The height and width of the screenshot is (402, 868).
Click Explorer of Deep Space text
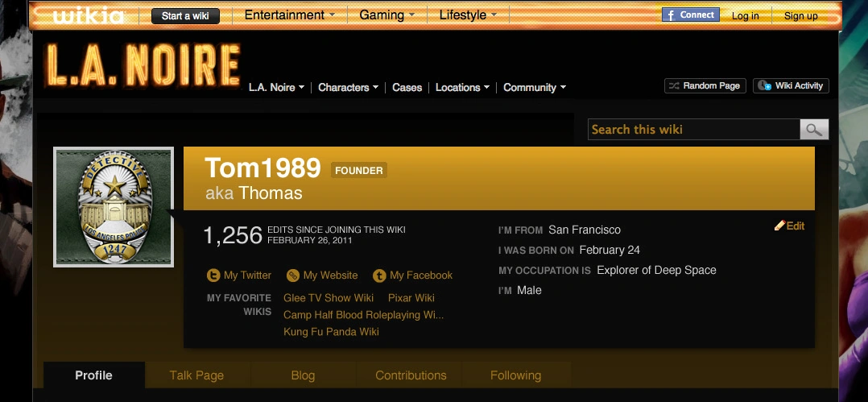pos(656,270)
